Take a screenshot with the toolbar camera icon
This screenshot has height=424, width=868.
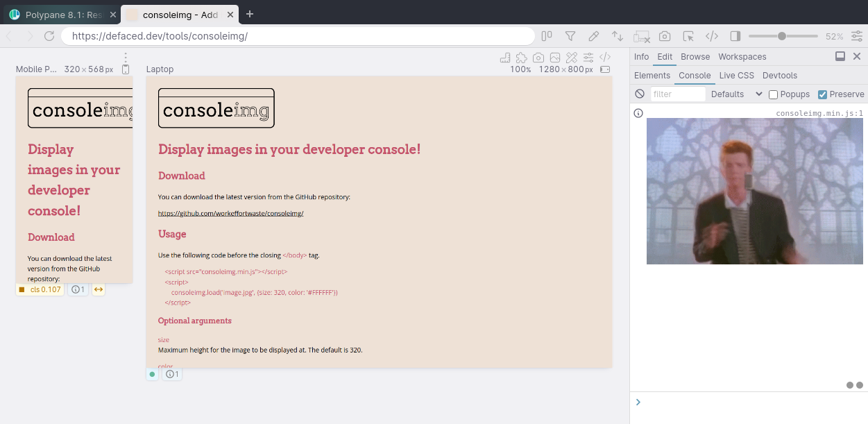click(665, 36)
